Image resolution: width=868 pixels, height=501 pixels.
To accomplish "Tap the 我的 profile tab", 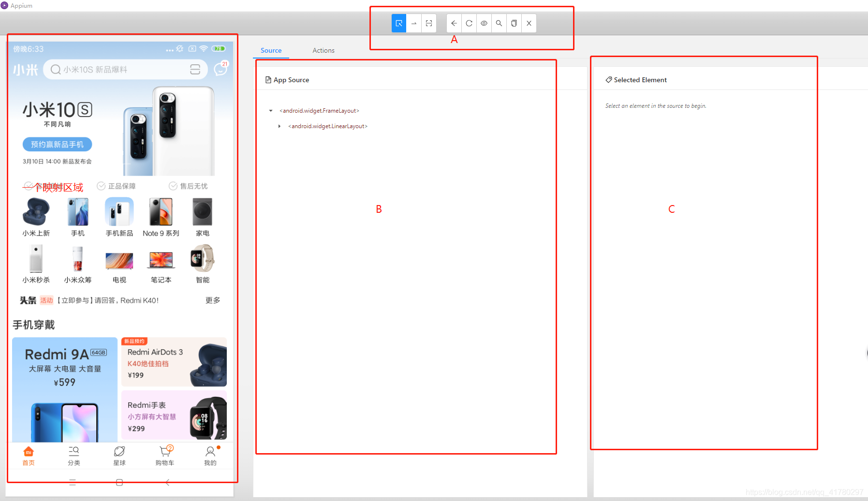I will tap(210, 456).
